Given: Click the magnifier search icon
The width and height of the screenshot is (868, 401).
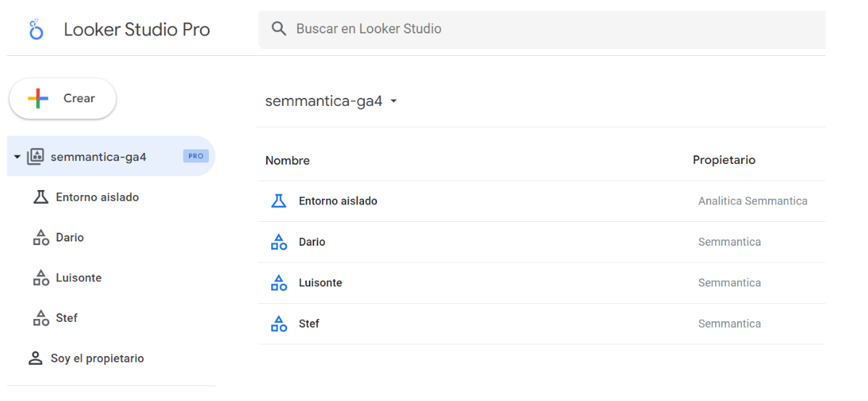Looking at the screenshot, I should point(279,29).
